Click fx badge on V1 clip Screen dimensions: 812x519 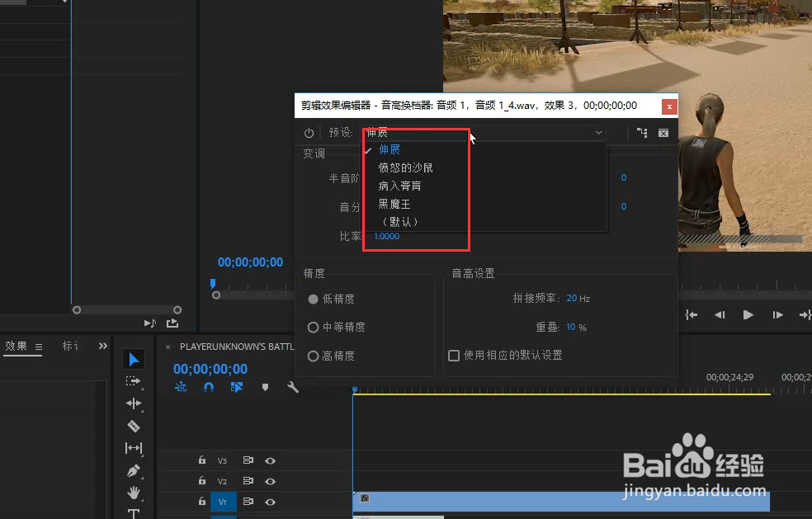[x=365, y=498]
